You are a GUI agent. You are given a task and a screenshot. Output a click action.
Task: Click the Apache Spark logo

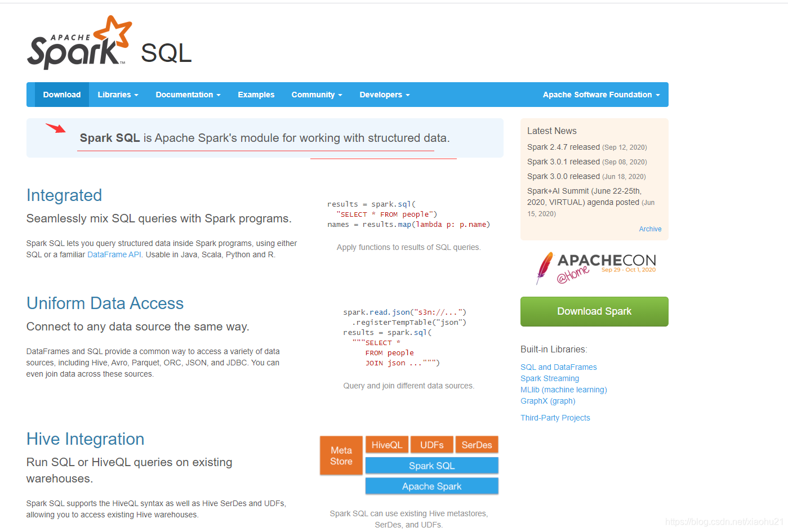click(79, 43)
